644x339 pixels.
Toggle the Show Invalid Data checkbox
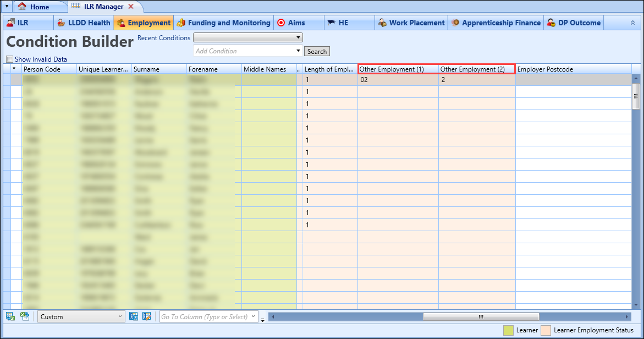pyautogui.click(x=10, y=59)
